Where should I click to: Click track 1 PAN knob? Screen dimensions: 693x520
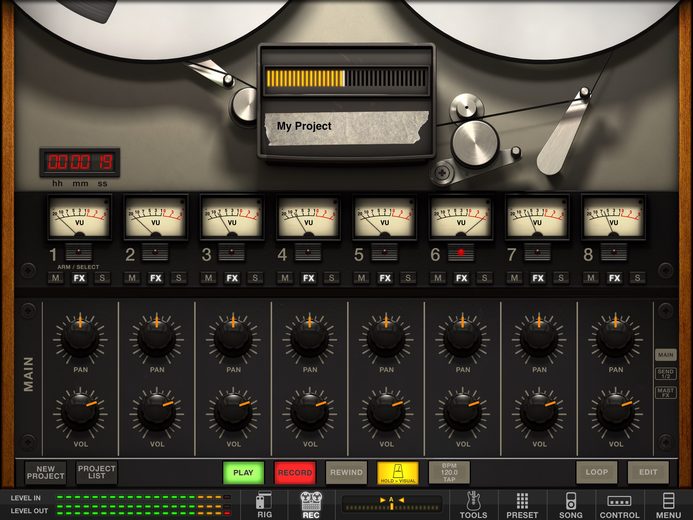[80, 338]
